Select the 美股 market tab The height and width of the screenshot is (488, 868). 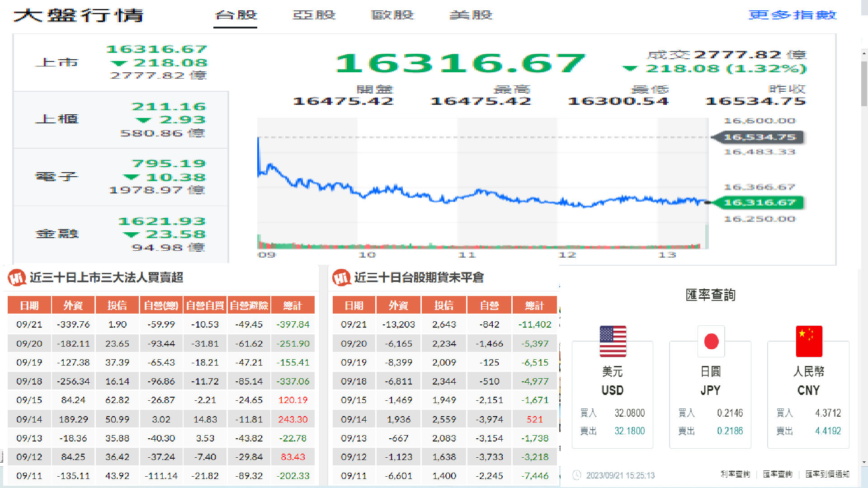pyautogui.click(x=471, y=15)
